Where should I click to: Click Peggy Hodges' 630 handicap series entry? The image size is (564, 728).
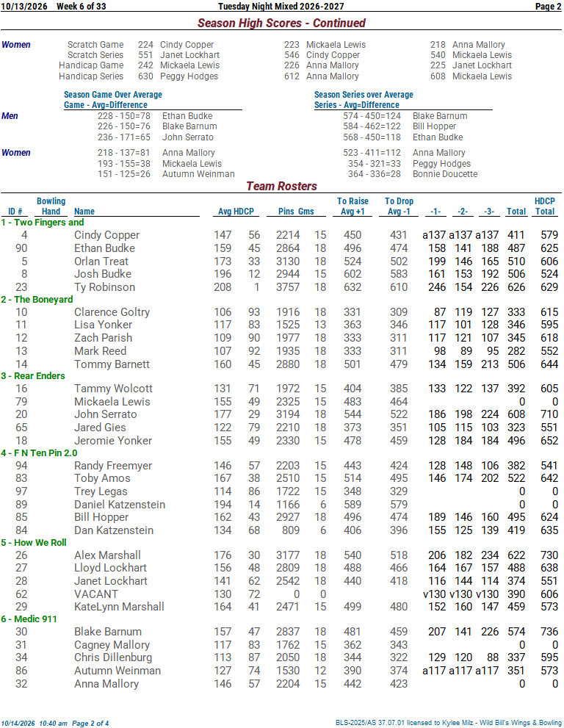(x=178, y=76)
